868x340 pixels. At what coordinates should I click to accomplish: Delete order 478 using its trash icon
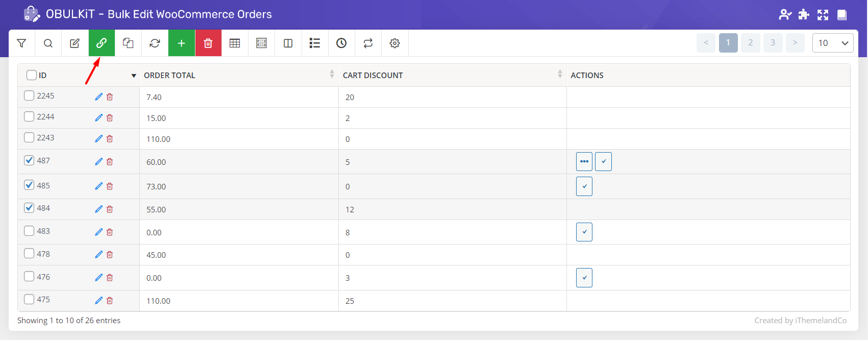coord(110,255)
